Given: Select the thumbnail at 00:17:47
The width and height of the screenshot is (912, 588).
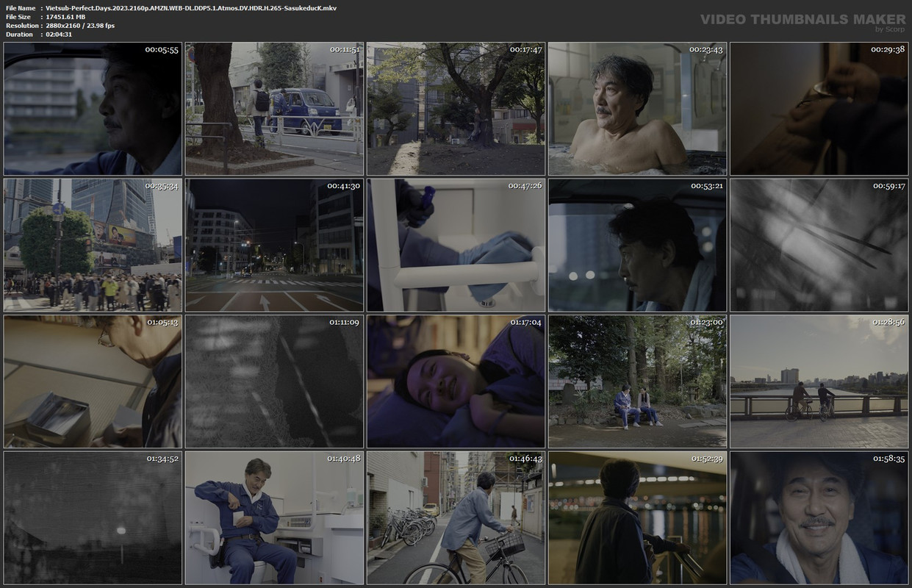Looking at the screenshot, I should (456, 109).
